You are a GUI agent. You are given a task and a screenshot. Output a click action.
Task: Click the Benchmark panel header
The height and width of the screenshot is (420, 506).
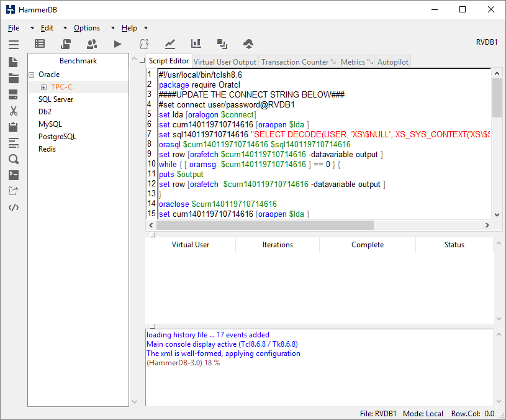[78, 61]
